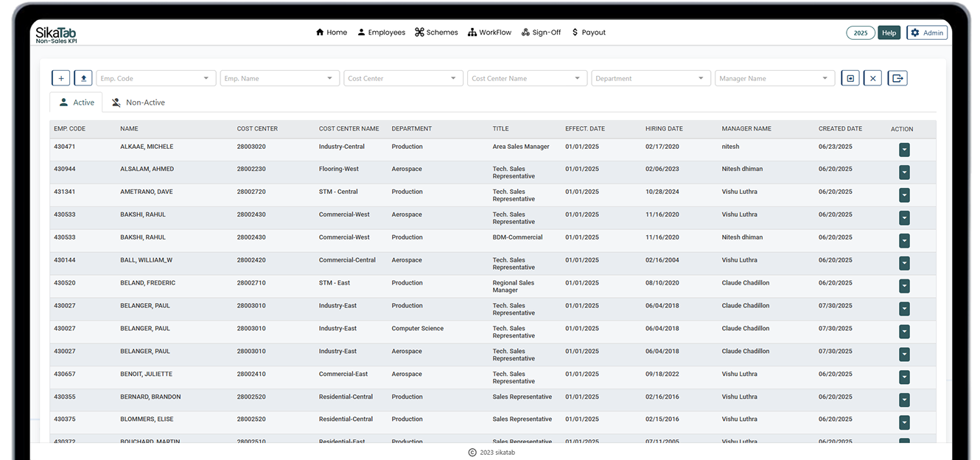Click the plus icon to add employee

(x=61, y=78)
